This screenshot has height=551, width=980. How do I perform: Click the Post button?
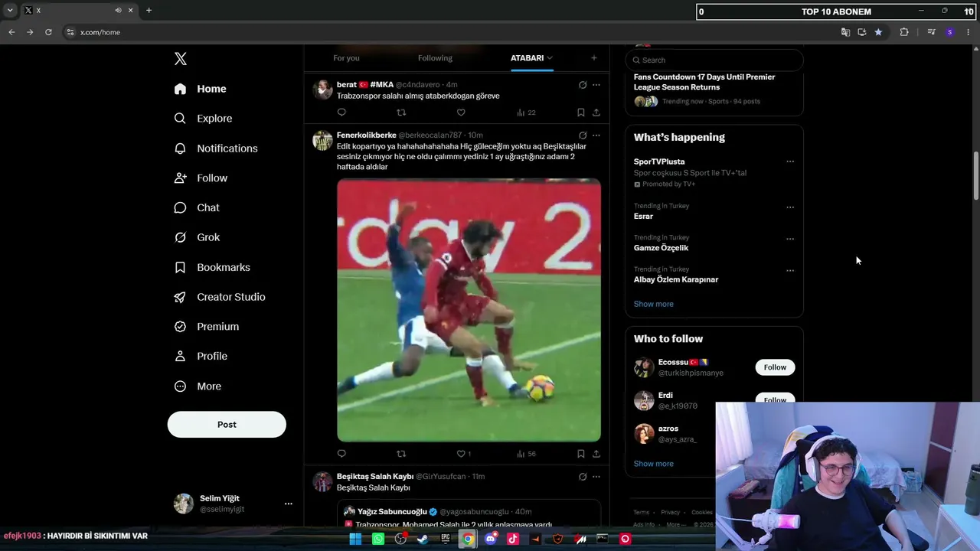coord(227,425)
